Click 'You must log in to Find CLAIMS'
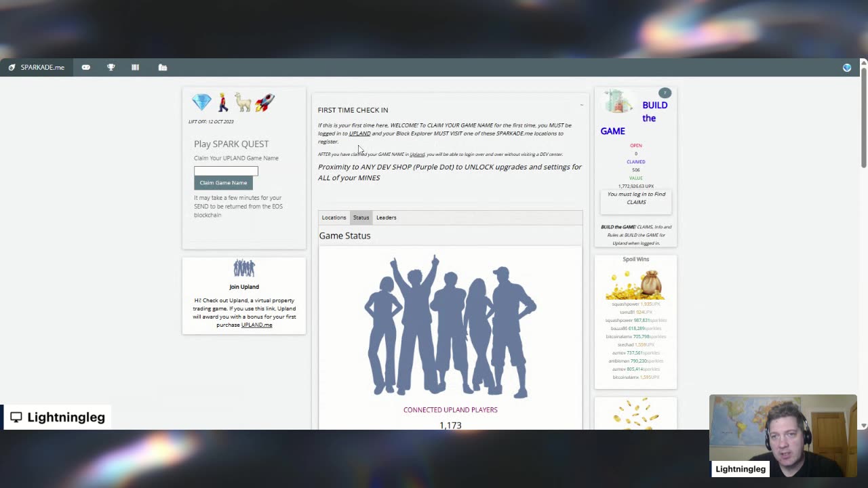Viewport: 868px width, 488px height. click(636, 198)
